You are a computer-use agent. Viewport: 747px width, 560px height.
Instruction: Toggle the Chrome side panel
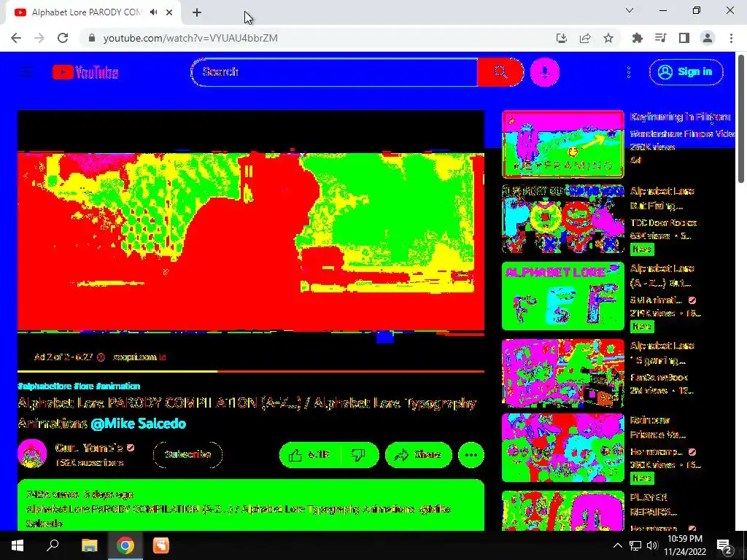pos(684,38)
